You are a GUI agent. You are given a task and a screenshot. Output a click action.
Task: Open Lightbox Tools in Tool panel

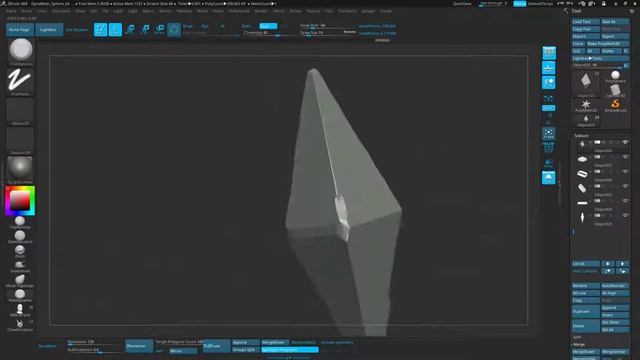pos(600,58)
